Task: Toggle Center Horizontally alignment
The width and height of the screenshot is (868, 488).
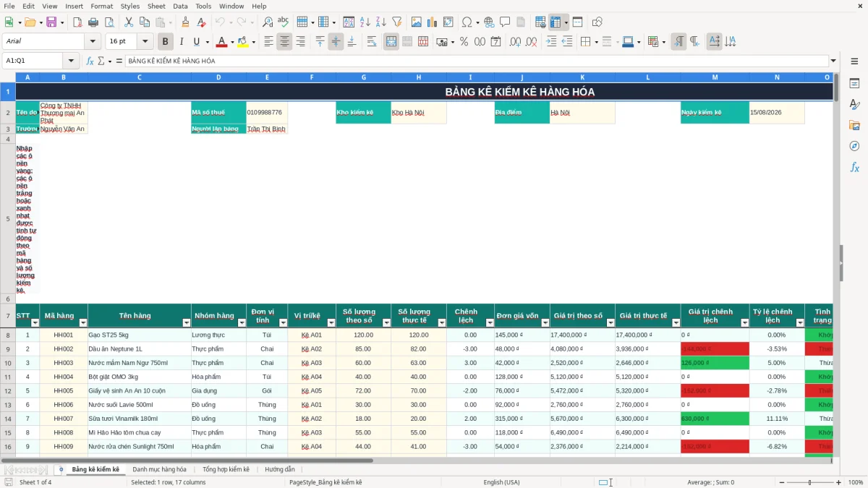Action: pos(284,42)
